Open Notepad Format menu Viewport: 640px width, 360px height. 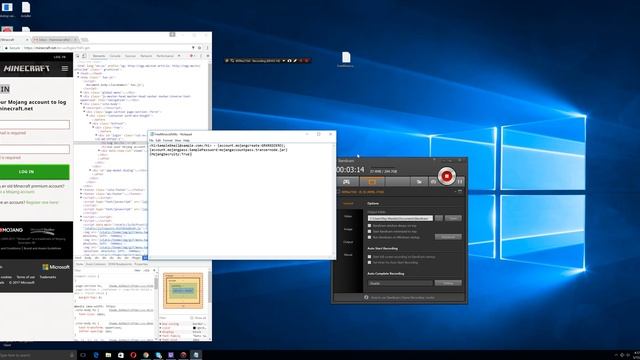(168, 140)
